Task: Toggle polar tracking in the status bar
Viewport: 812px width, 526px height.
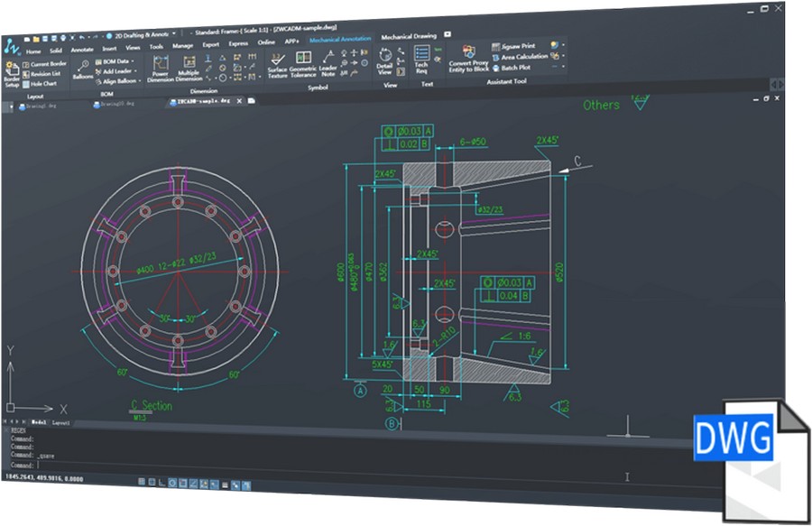Action: tap(172, 483)
